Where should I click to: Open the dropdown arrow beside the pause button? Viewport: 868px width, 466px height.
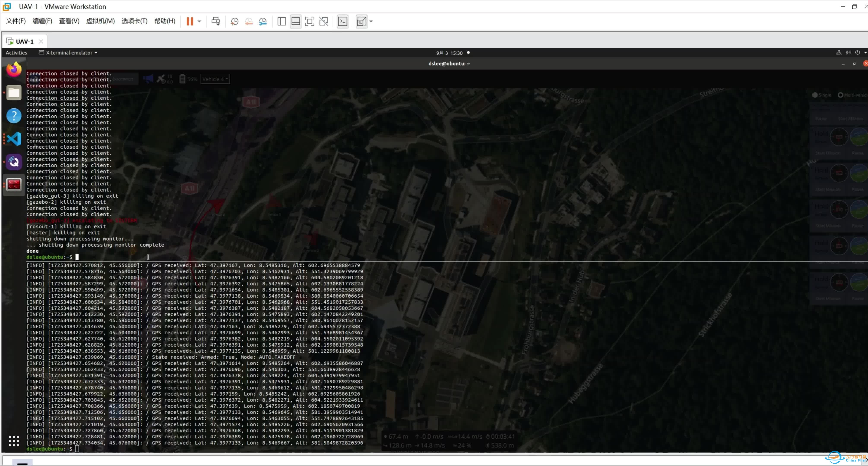coord(200,22)
